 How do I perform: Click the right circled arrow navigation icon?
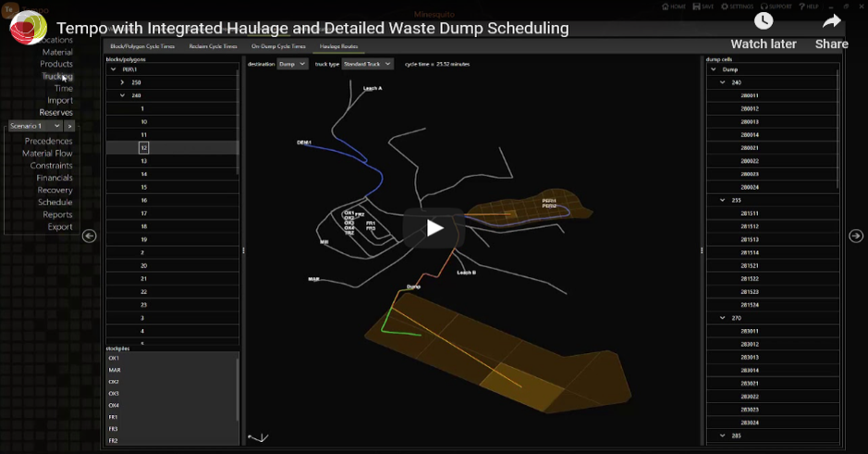coord(856,236)
